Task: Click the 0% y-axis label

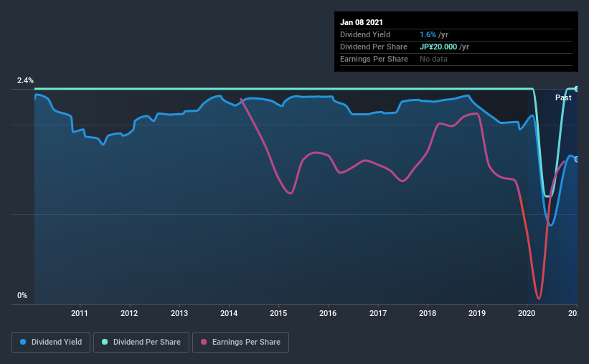Action: click(x=22, y=296)
